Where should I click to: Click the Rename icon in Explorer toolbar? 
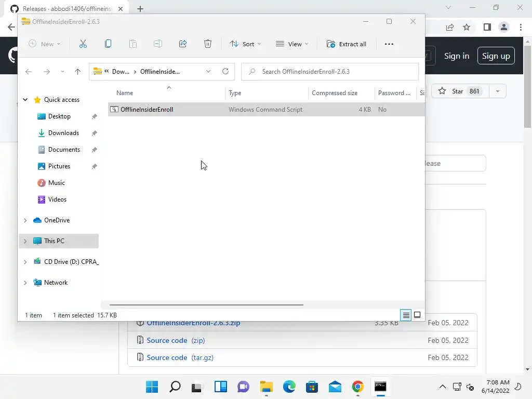[x=158, y=44]
